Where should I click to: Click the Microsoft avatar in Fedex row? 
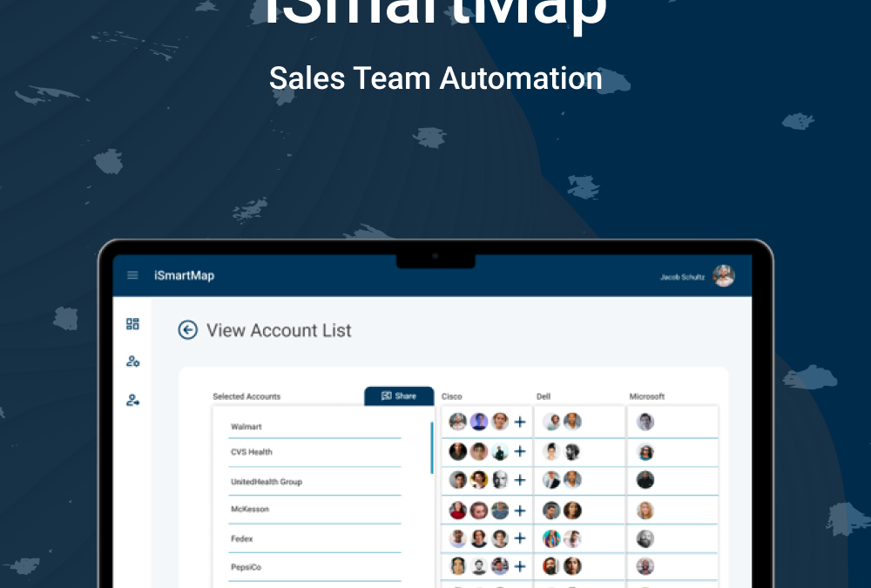645,538
